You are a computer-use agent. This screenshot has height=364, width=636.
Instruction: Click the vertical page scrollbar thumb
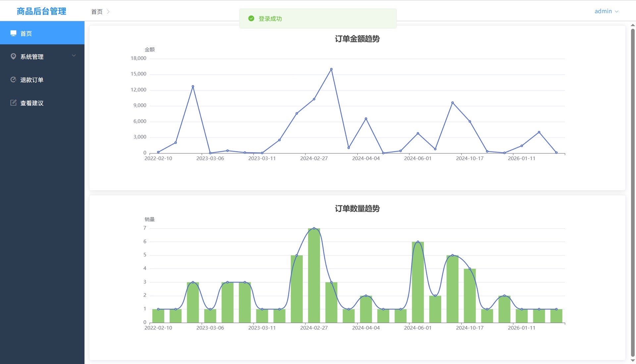(x=633, y=192)
